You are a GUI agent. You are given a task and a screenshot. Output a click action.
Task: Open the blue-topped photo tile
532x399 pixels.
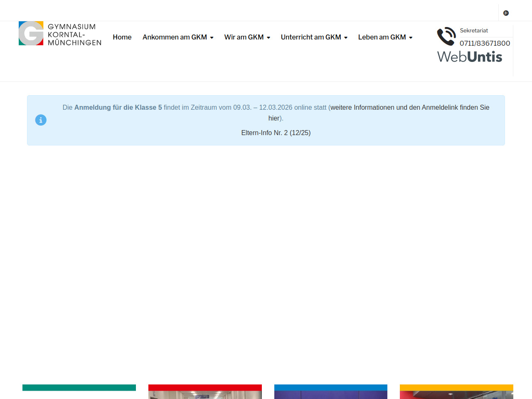330,393
